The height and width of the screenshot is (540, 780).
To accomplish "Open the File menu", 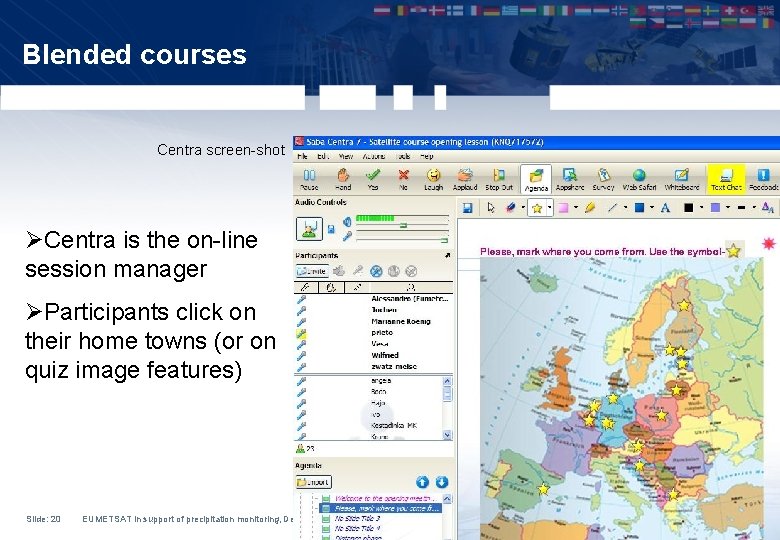I will tap(303, 156).
